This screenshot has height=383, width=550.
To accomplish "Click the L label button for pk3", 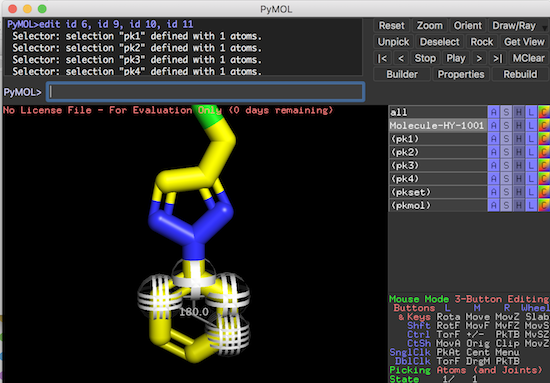I will point(531,166).
